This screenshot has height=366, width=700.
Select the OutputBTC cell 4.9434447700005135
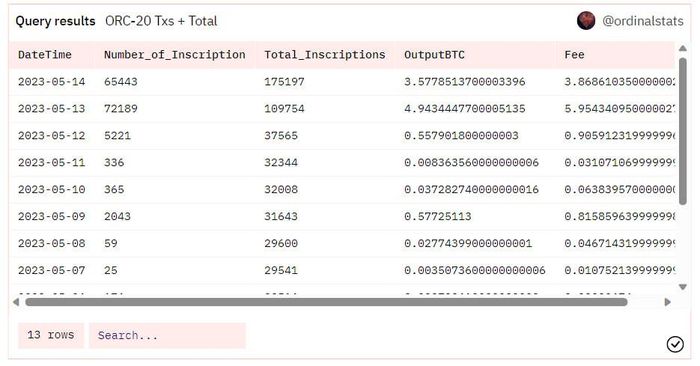[x=465, y=108]
